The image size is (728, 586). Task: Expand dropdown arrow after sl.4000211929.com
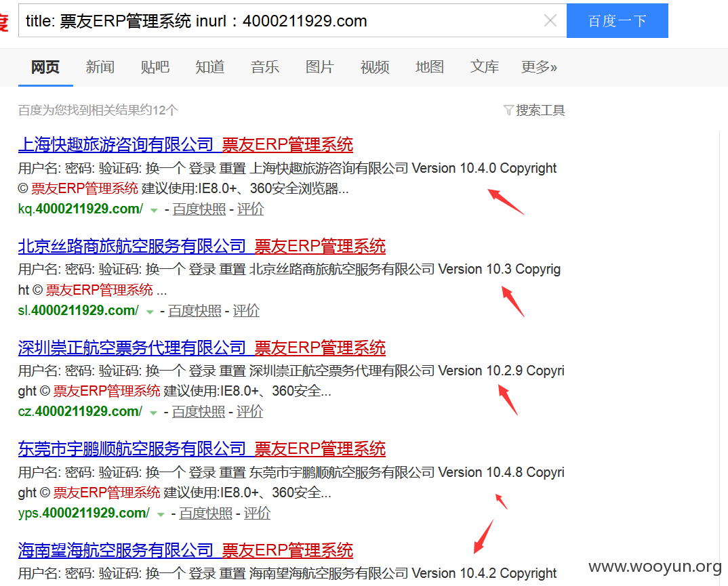pos(150,312)
